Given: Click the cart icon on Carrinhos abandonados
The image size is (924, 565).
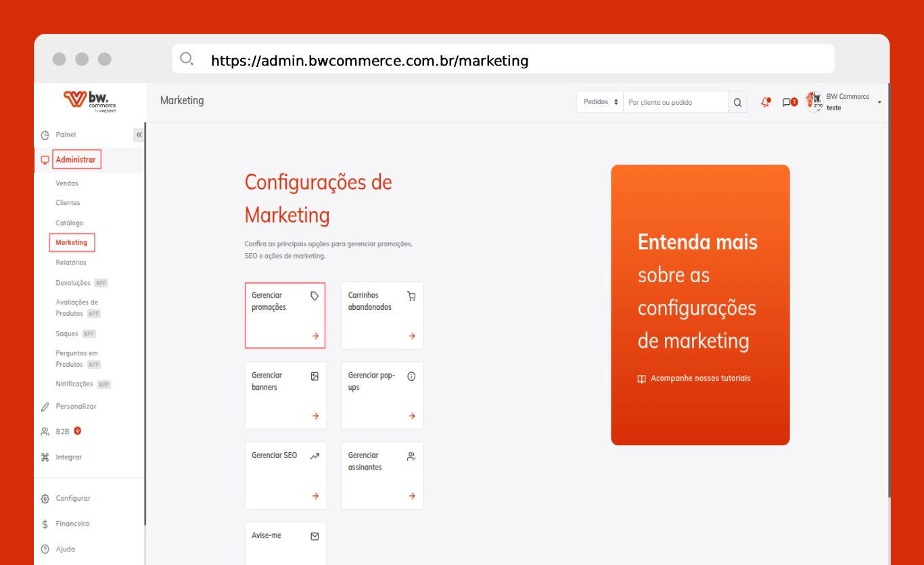Looking at the screenshot, I should click(x=411, y=296).
